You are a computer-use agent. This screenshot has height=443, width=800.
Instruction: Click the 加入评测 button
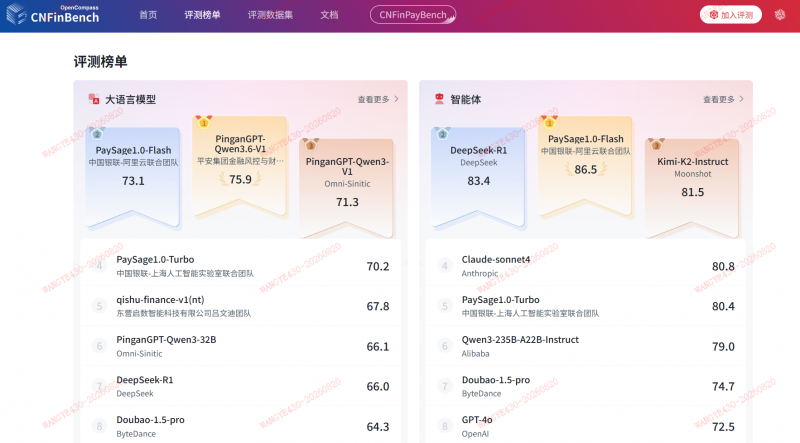point(731,15)
